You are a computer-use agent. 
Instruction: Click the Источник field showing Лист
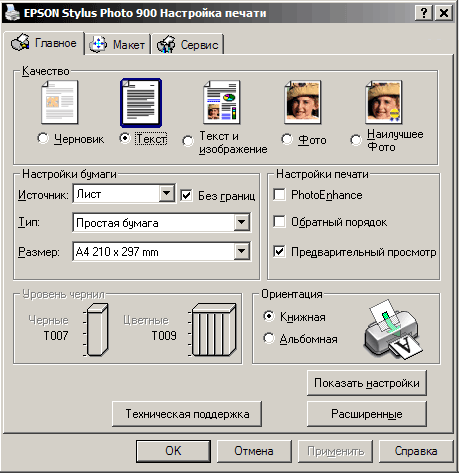[124, 194]
